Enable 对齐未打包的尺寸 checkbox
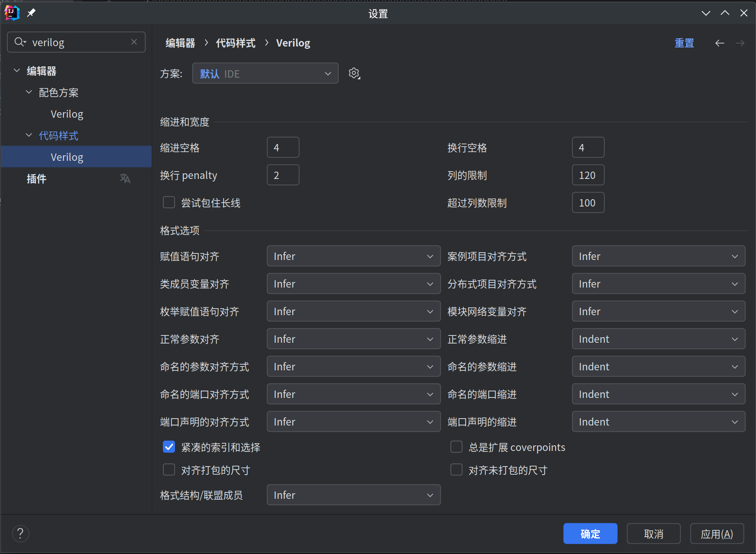 pos(456,470)
